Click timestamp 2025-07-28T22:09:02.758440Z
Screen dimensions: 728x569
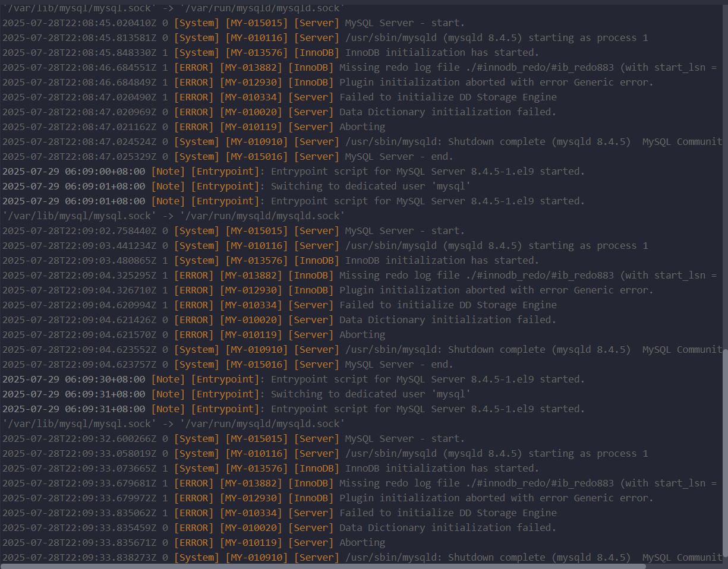(80, 230)
